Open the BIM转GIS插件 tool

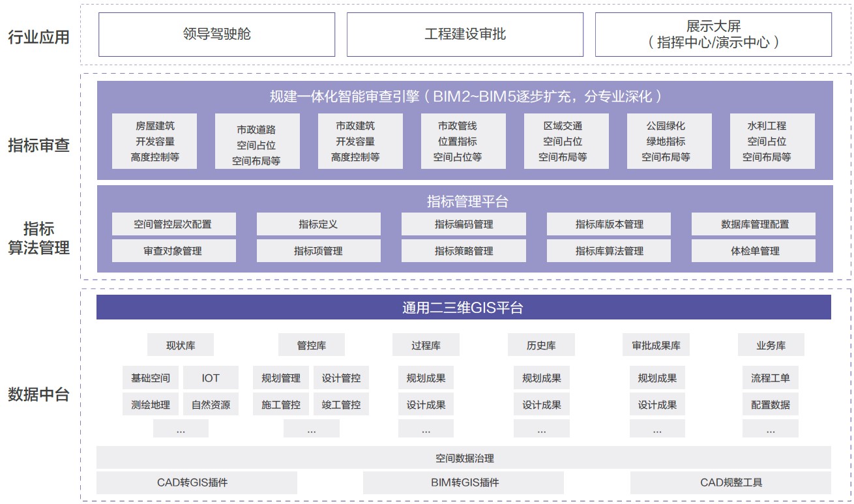tap(464, 483)
